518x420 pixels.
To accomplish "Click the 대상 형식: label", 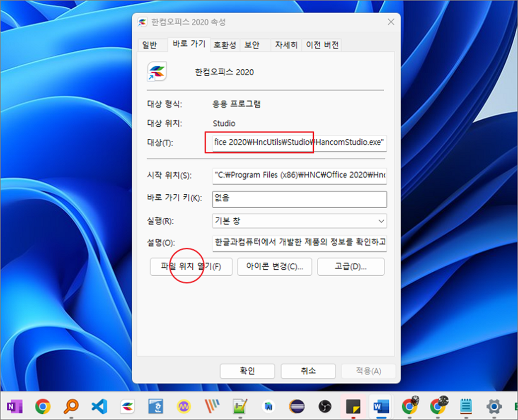I will point(165,104).
